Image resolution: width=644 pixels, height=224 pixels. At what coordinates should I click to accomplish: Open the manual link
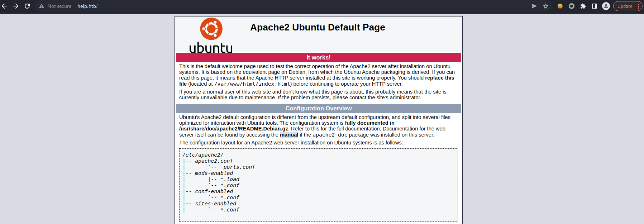(289, 135)
